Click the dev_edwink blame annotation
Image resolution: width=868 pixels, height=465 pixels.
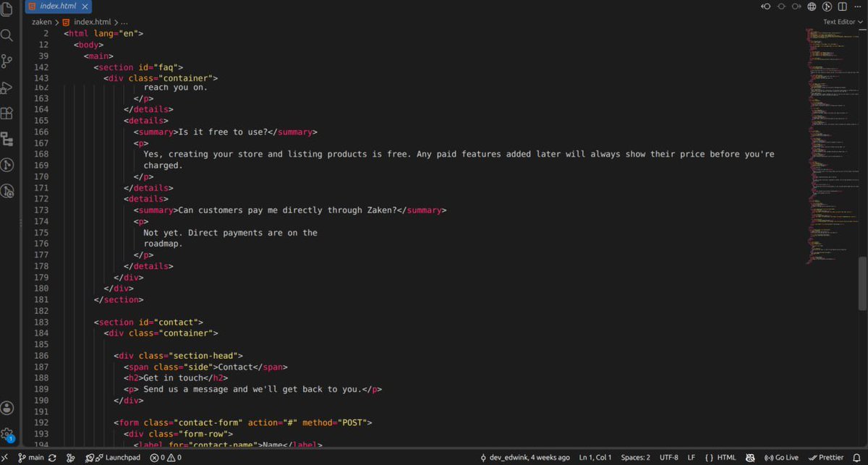(524, 458)
